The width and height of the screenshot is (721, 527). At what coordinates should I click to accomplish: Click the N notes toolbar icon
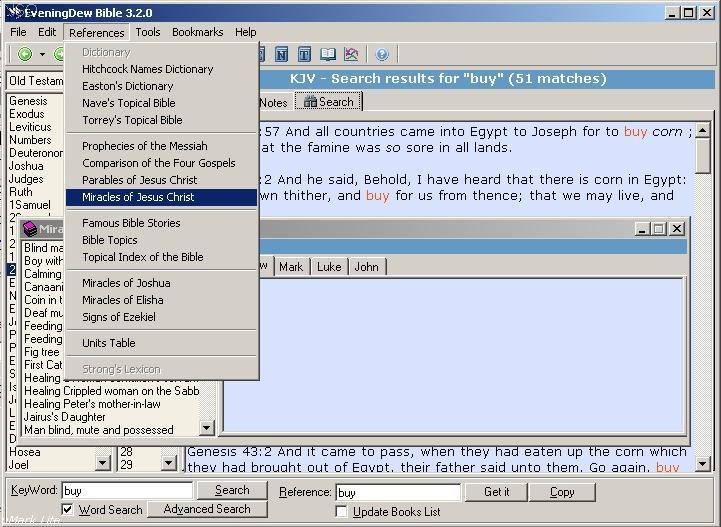coord(282,55)
